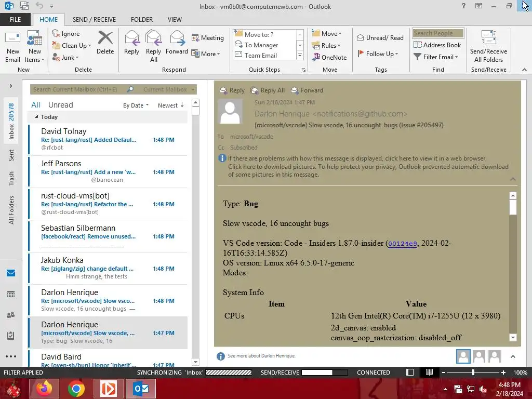Viewport: 532px width, 399px height.
Task: Expand the folder pane chevron
Action: [x=11, y=86]
